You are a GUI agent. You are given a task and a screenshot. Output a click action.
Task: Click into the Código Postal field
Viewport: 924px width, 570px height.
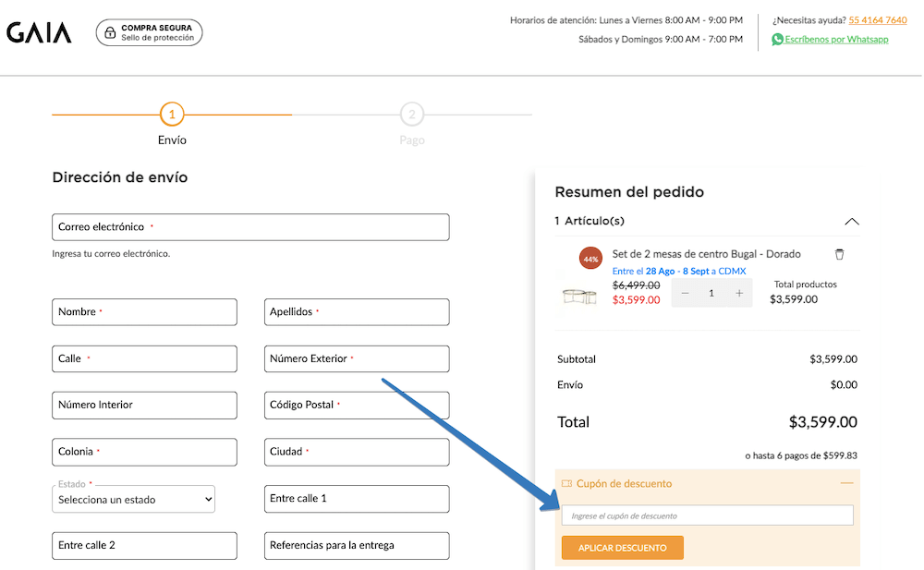coord(357,406)
